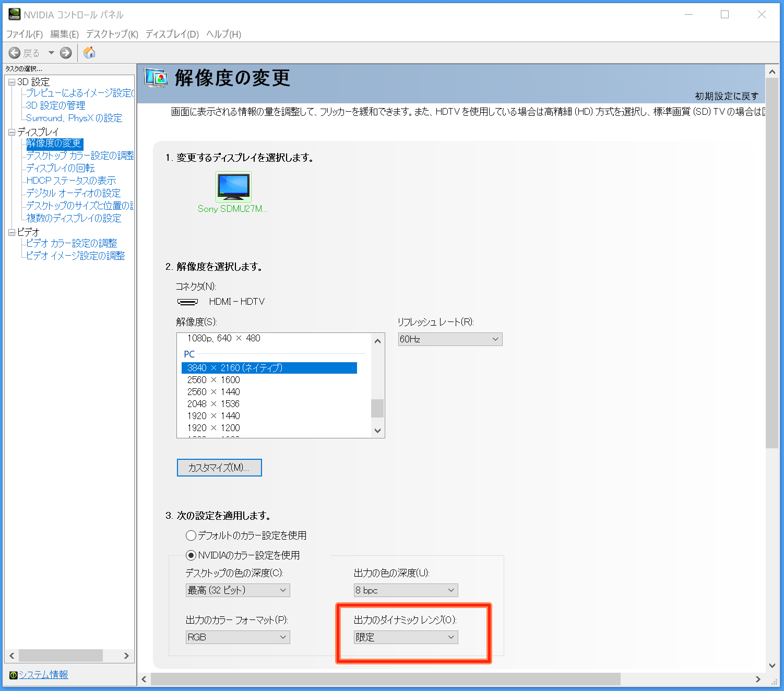The image size is (784, 691).
Task: Open ディスプレイの回転 in the tree
Action: 61,168
